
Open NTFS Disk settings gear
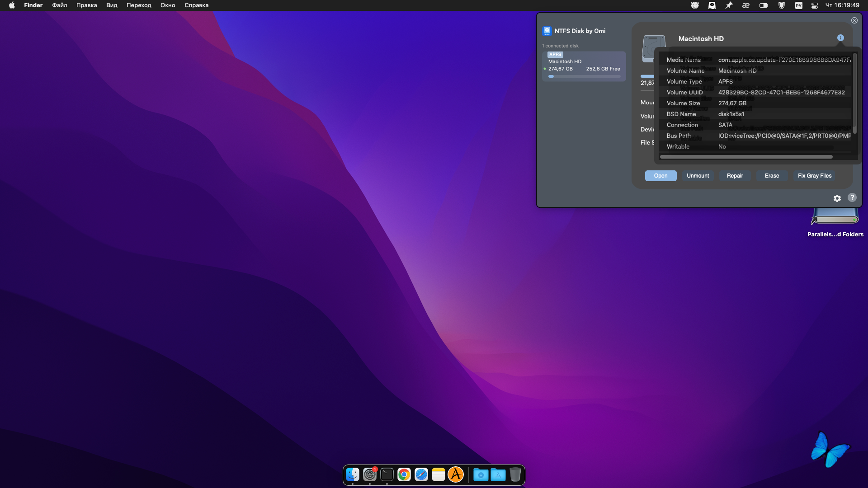tap(837, 198)
